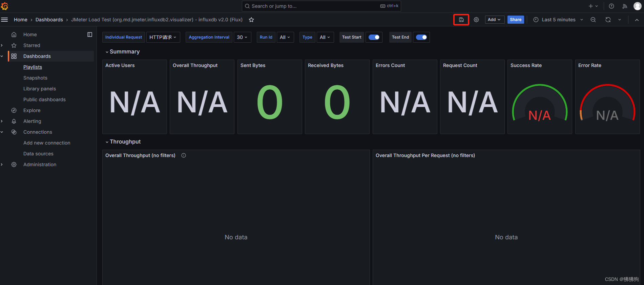Open the Type All dropdown
This screenshot has width=644, height=285.
tap(325, 37)
